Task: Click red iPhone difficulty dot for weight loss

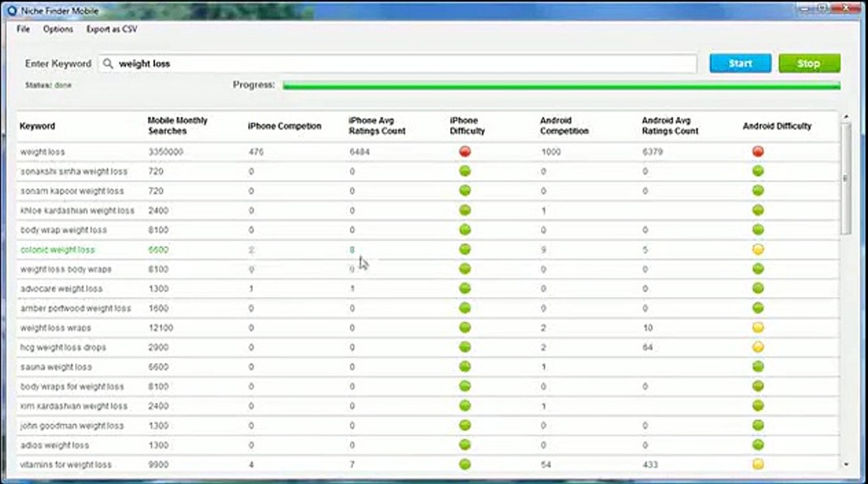Action: point(465,152)
